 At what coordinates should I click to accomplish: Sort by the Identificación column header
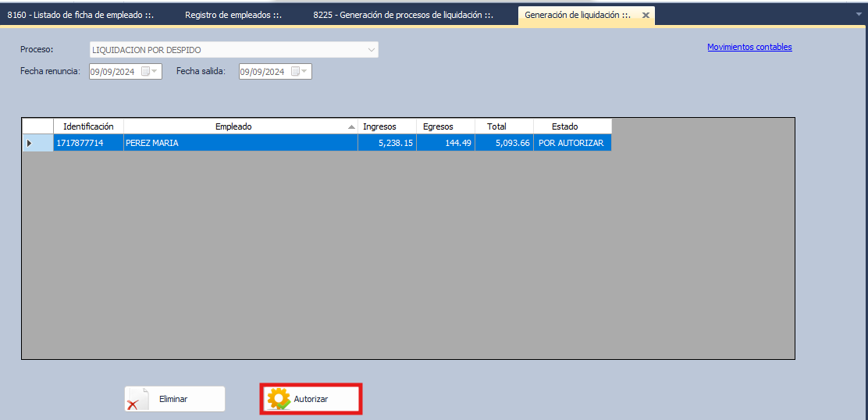(x=88, y=126)
